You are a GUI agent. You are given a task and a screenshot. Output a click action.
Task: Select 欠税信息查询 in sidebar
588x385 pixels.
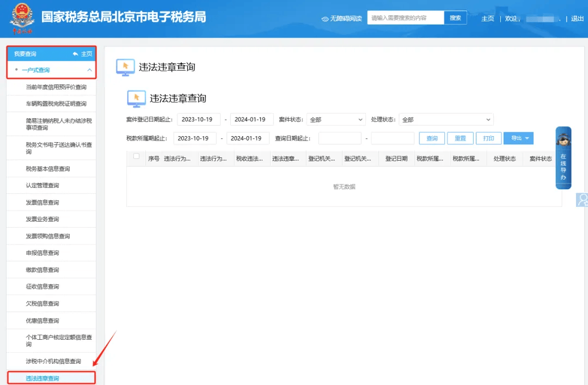[51, 303]
